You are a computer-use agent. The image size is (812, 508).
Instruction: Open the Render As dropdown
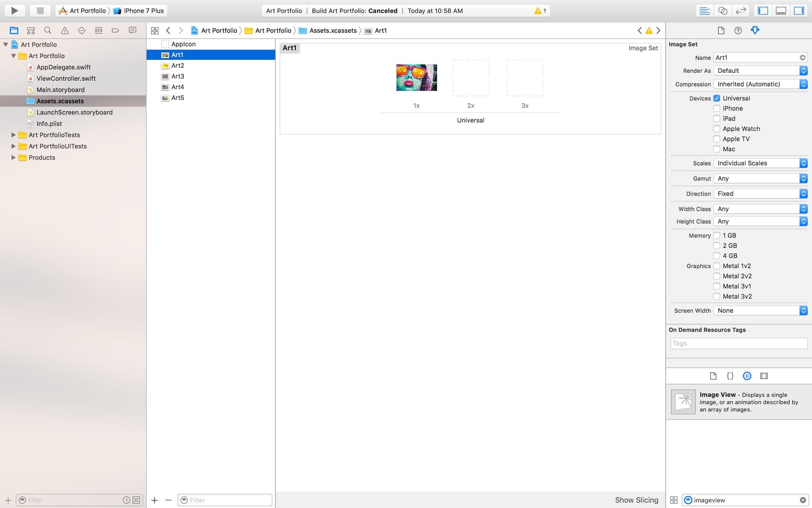pos(760,70)
